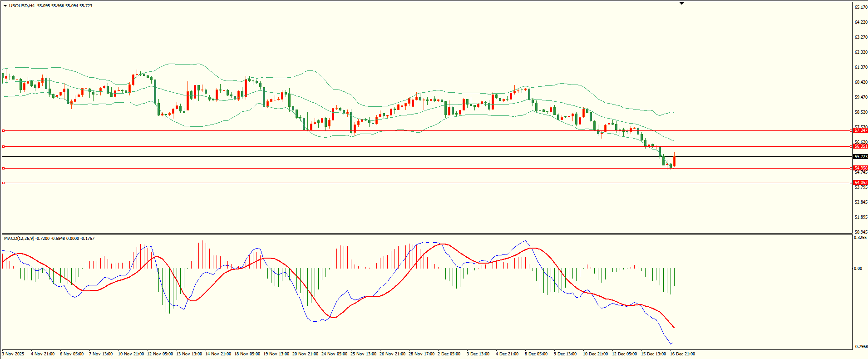The height and width of the screenshot is (359, 868).
Task: Click the 3 Nov 2025 date axis label
Action: point(13,354)
